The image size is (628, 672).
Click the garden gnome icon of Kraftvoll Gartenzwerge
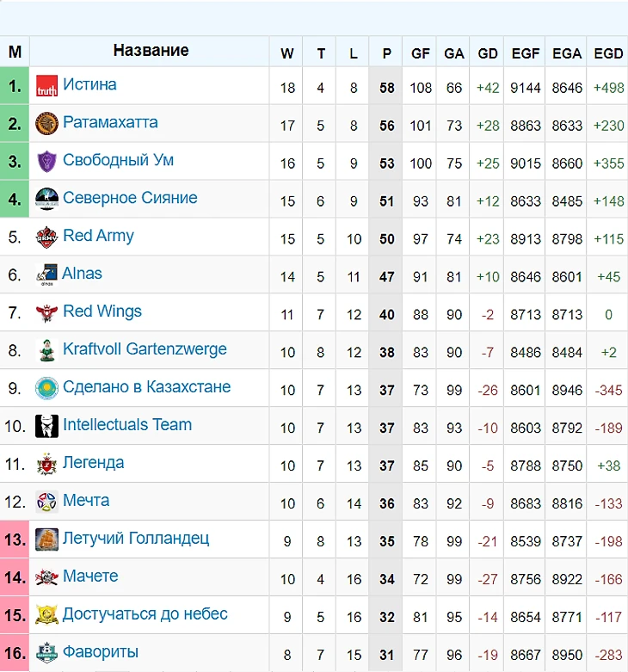[46, 350]
